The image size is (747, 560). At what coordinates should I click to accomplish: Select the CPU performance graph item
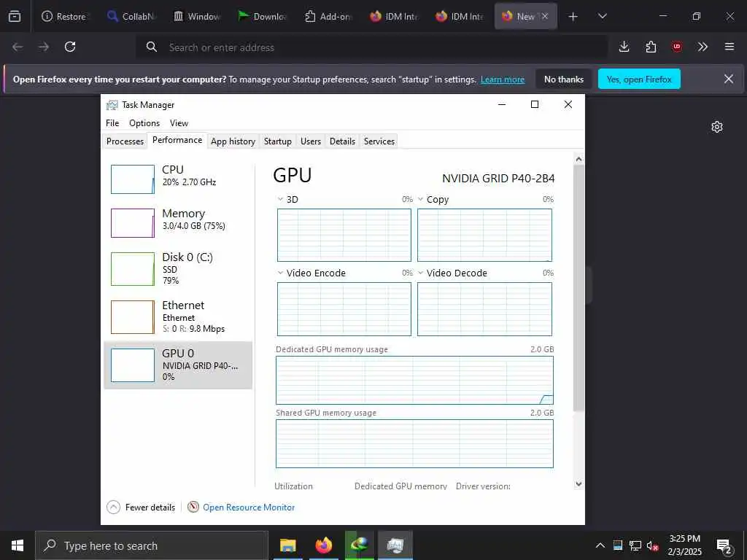click(178, 179)
